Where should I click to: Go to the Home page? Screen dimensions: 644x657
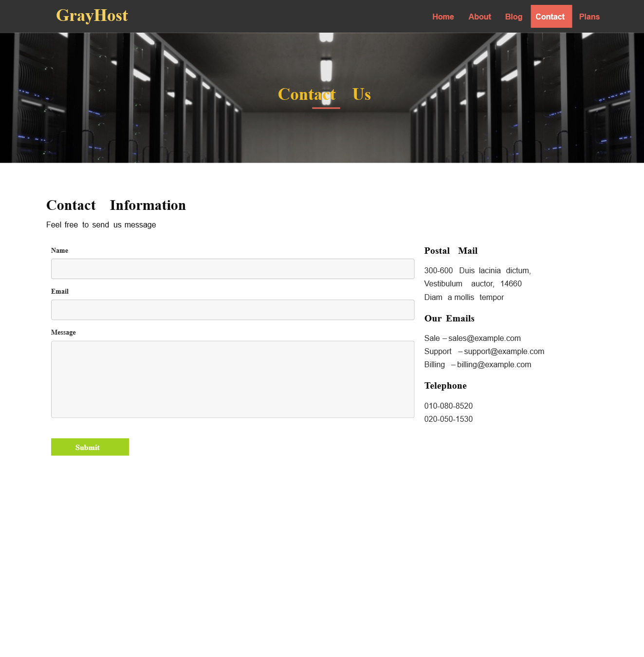(x=442, y=17)
